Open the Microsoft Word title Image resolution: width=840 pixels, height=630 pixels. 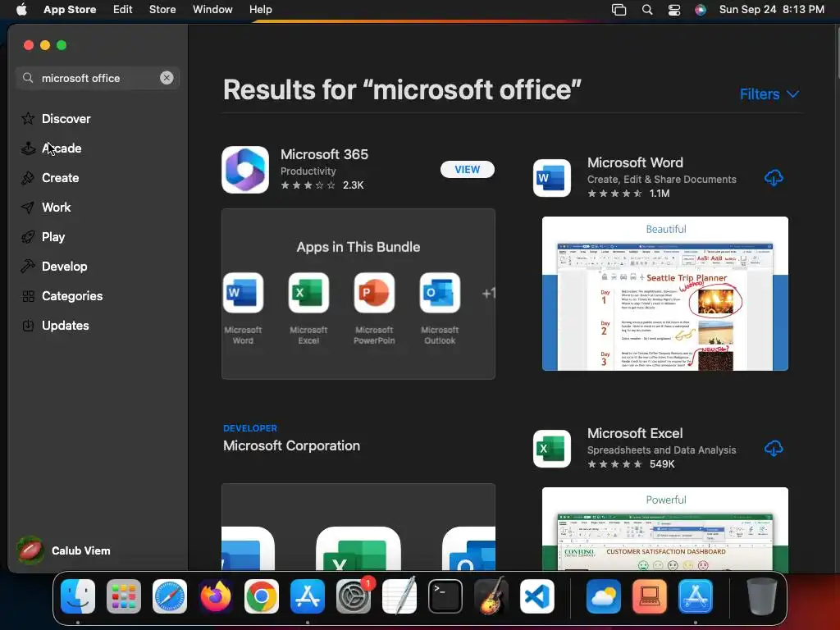[635, 162]
